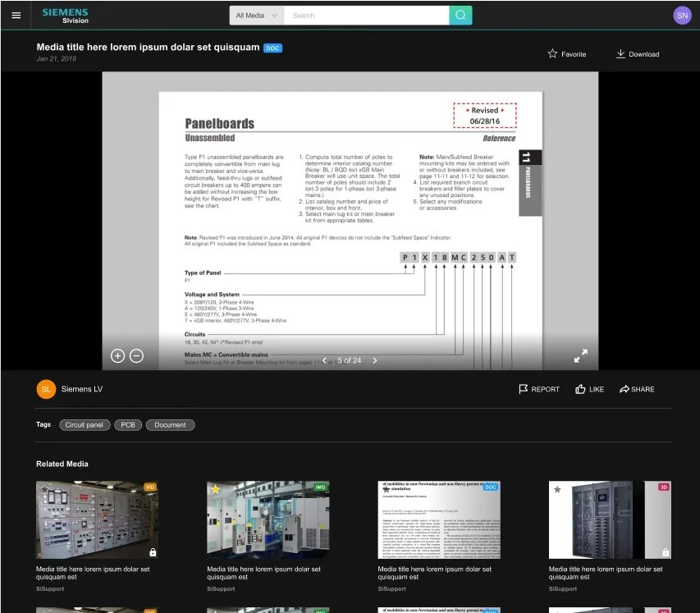Select the PCB tag

pyautogui.click(x=128, y=425)
